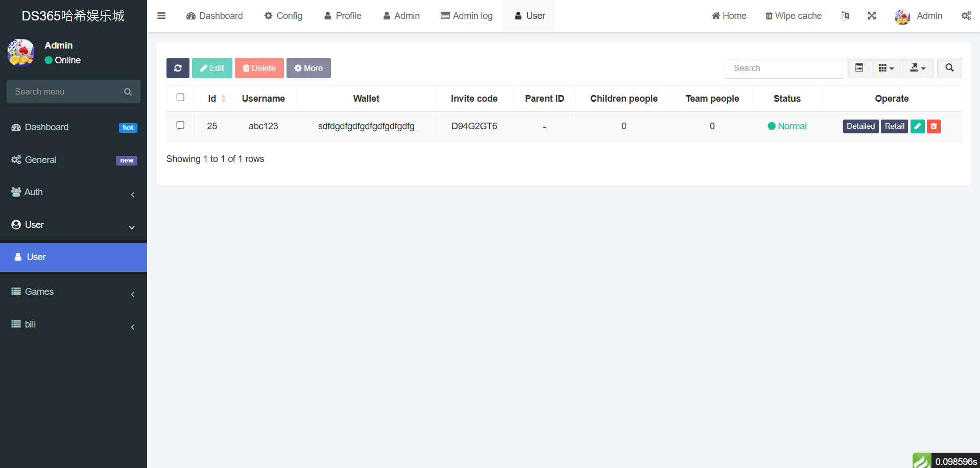
Task: Click the magnifier search button beside the table toolbar
Action: (x=949, y=68)
